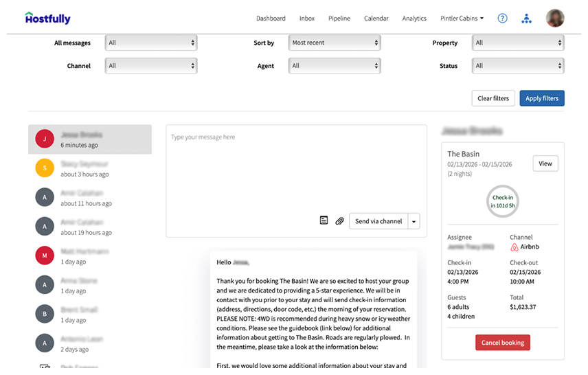
Task: Expand the Sort by Most recent dropdown
Action: (335, 43)
